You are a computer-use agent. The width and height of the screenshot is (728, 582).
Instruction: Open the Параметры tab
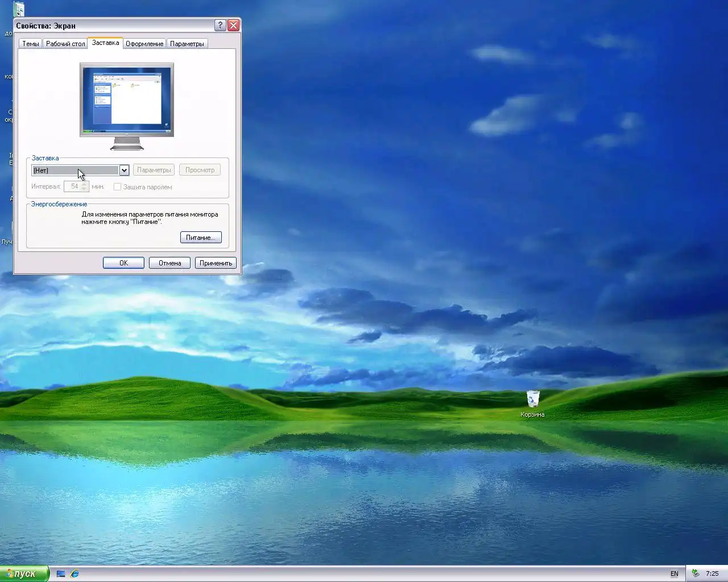(x=187, y=44)
